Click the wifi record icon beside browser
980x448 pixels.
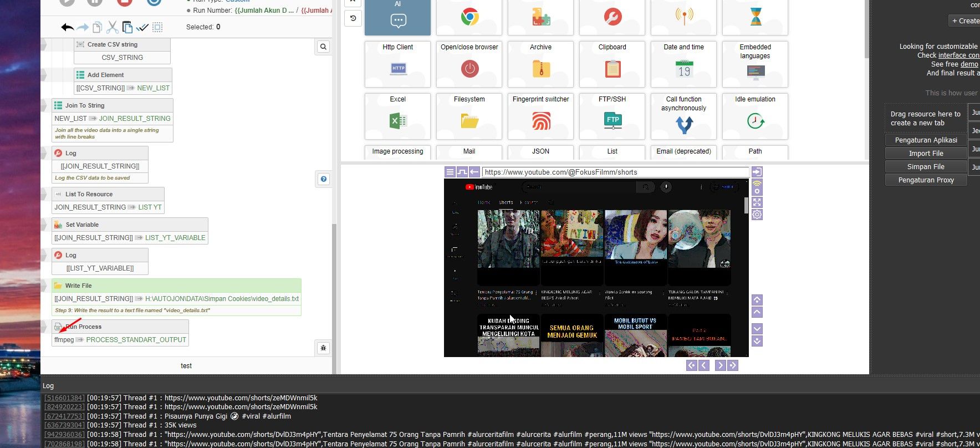(x=757, y=187)
